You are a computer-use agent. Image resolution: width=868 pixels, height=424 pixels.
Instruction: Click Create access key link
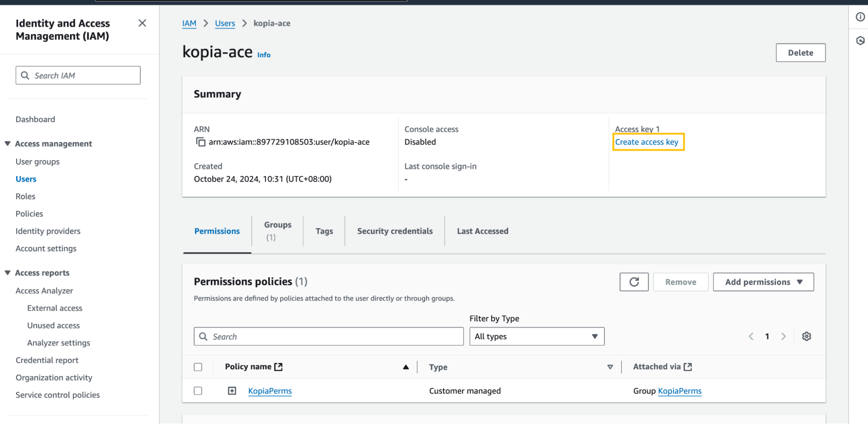pyautogui.click(x=647, y=142)
